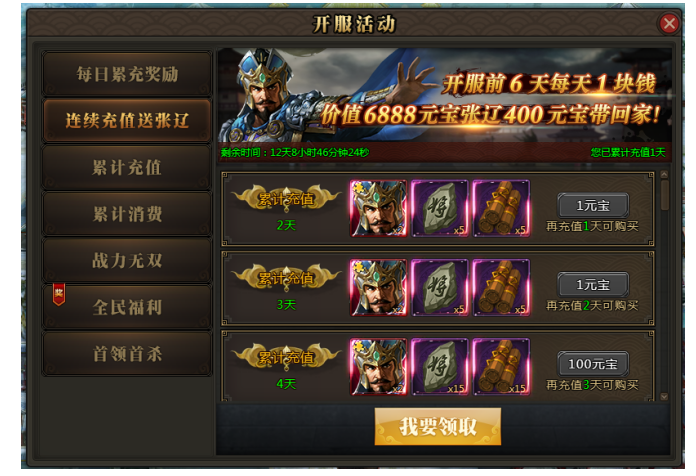The height and width of the screenshot is (476, 696).
Task: Click the reward list scrollbar thumb
Action: point(664,194)
